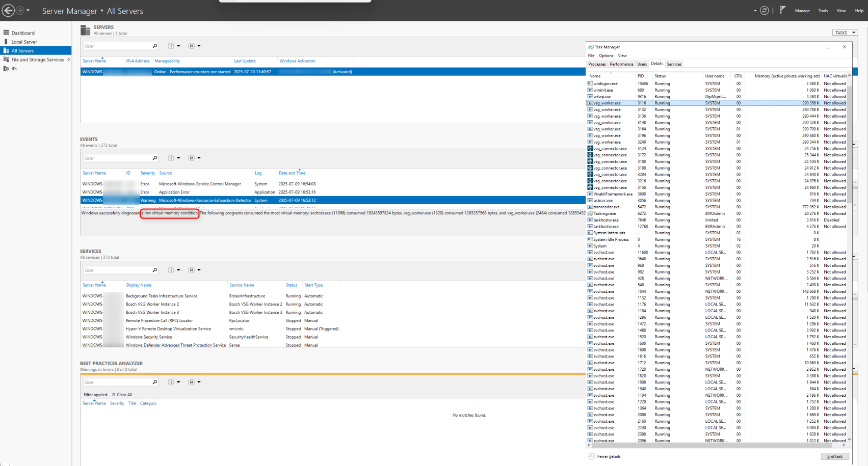Expand File and Storage Services submenu arrow
Viewport: 868px width, 466px height.
68,60
